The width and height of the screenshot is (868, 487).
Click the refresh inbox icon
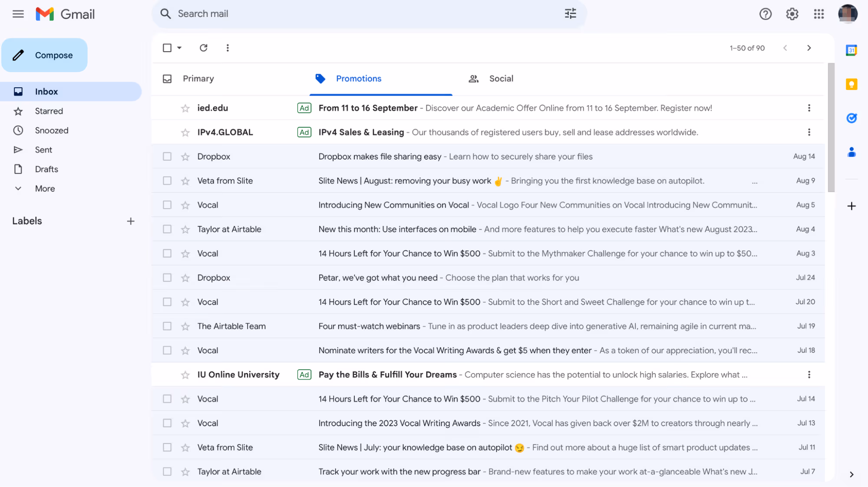[203, 48]
